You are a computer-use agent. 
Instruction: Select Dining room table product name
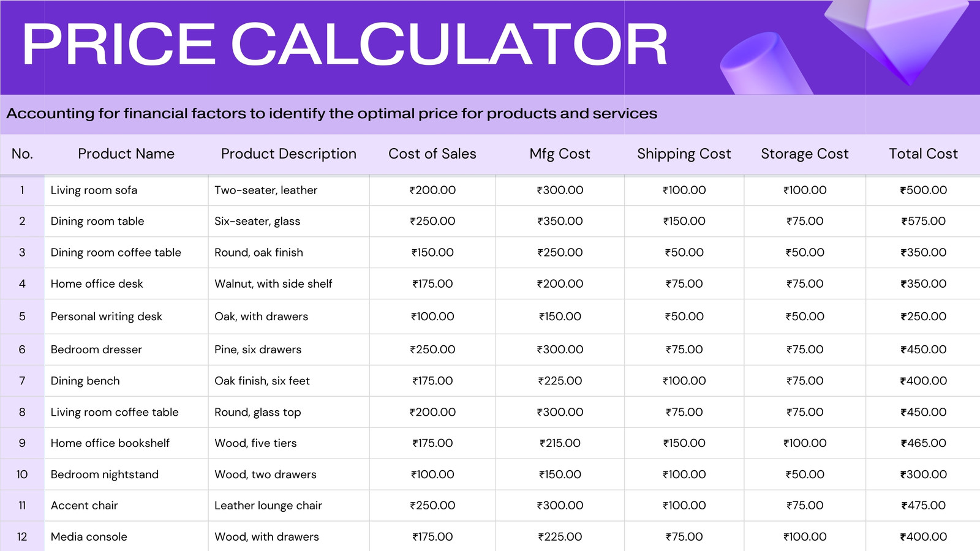tap(97, 222)
